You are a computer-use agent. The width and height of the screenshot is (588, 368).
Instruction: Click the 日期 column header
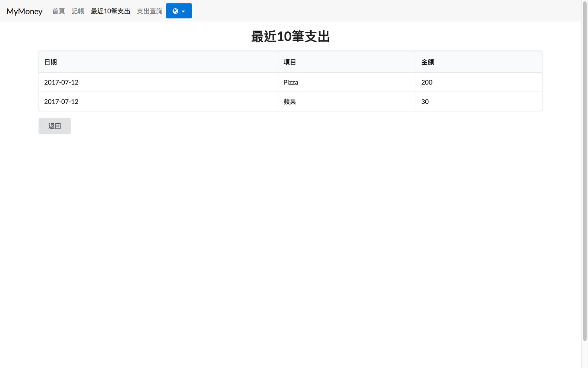[x=51, y=62]
